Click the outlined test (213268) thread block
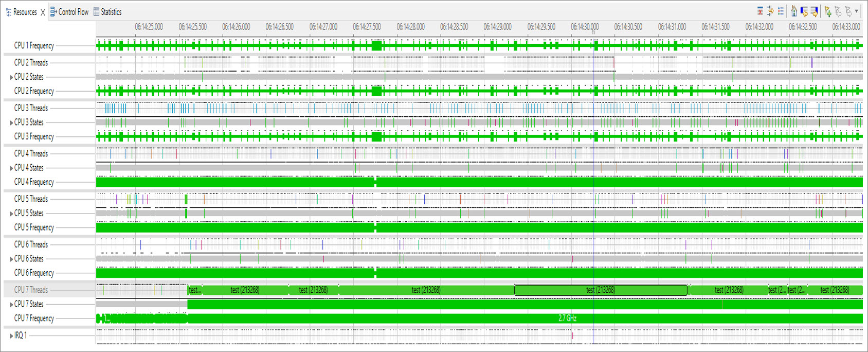The height and width of the screenshot is (352, 868). coord(601,290)
